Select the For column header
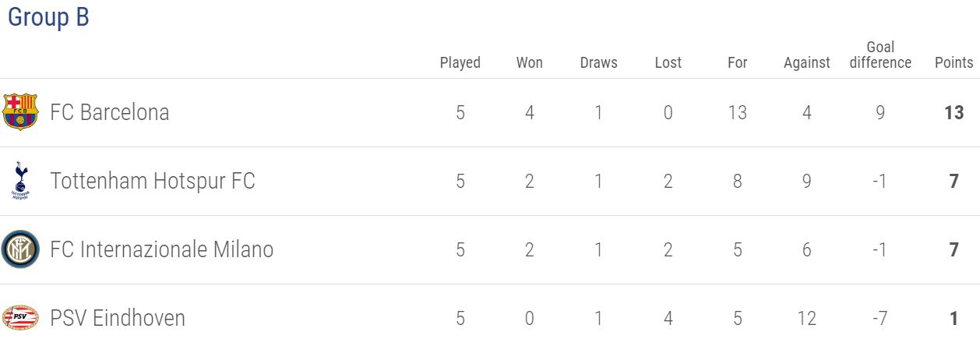 tap(737, 62)
